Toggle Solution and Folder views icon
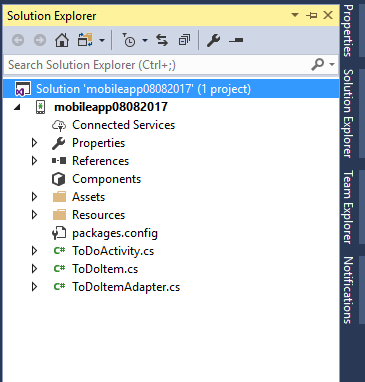This screenshot has width=365, height=382. click(x=85, y=40)
